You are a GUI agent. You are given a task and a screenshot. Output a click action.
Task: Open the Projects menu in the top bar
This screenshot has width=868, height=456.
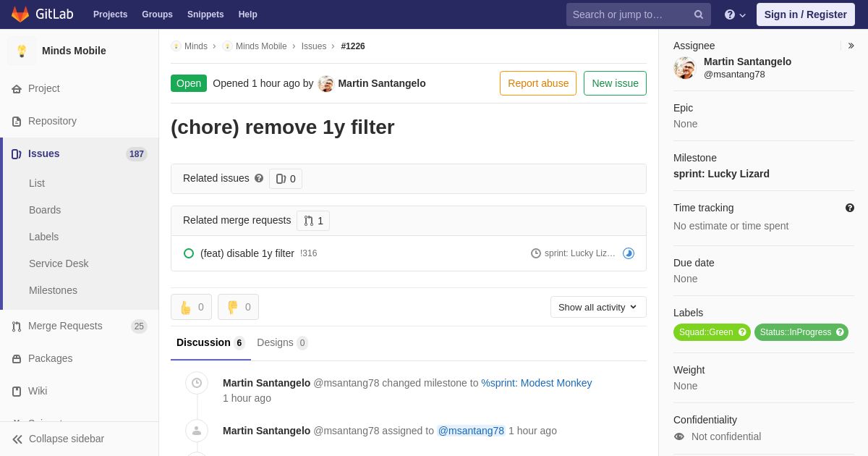point(110,14)
